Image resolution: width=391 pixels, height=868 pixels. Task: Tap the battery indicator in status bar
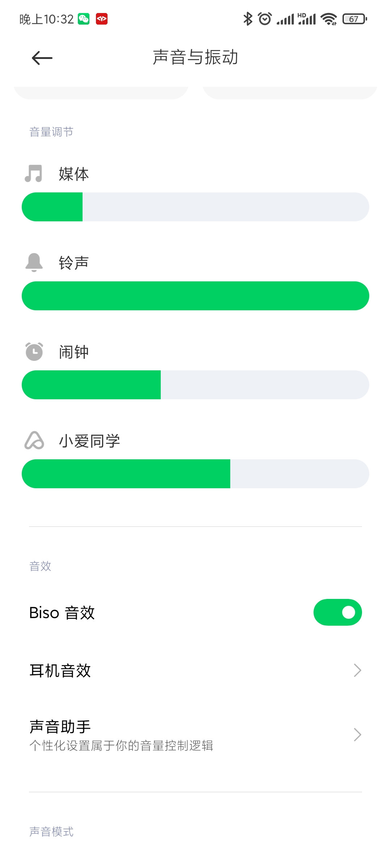[354, 19]
